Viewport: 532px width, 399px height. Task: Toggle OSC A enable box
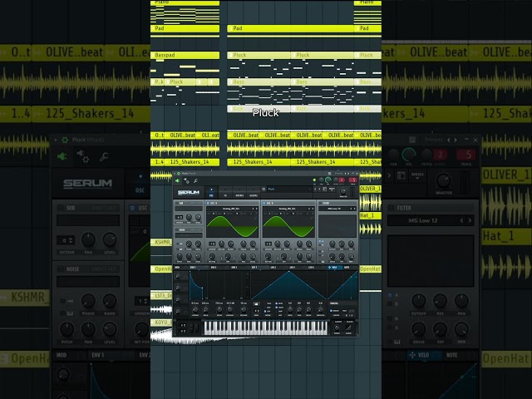pyautogui.click(x=208, y=203)
